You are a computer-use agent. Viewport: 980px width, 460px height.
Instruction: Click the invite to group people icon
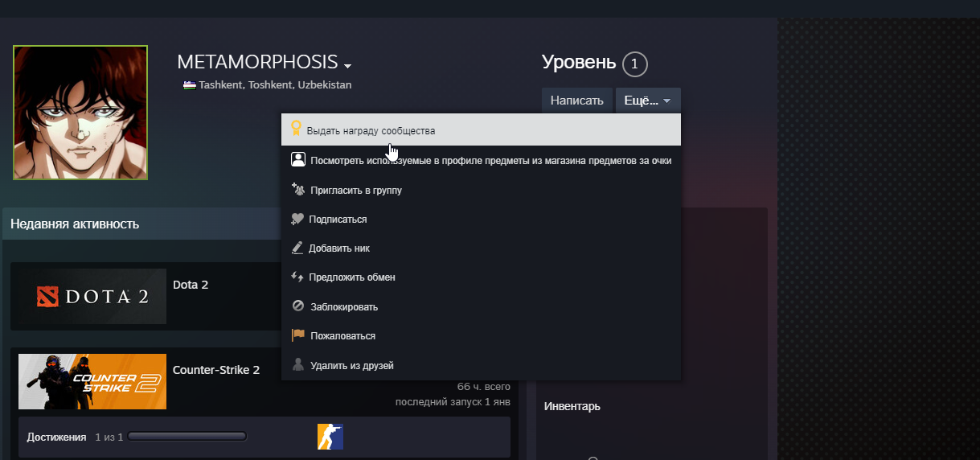pos(297,190)
